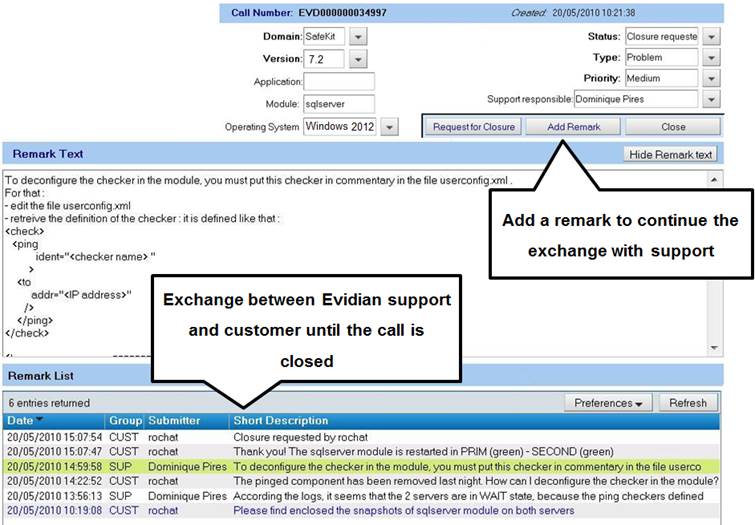Open the Type dropdown arrow

coord(711,58)
